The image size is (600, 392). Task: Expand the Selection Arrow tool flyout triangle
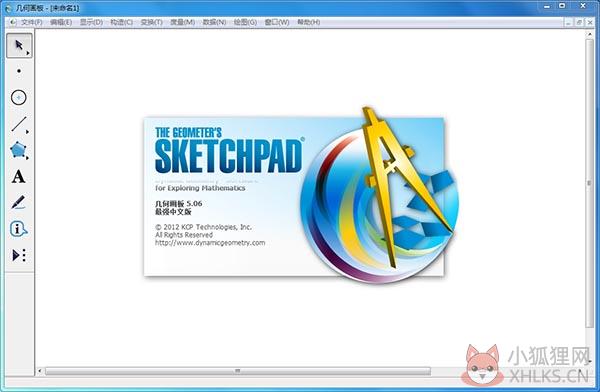[x=28, y=53]
